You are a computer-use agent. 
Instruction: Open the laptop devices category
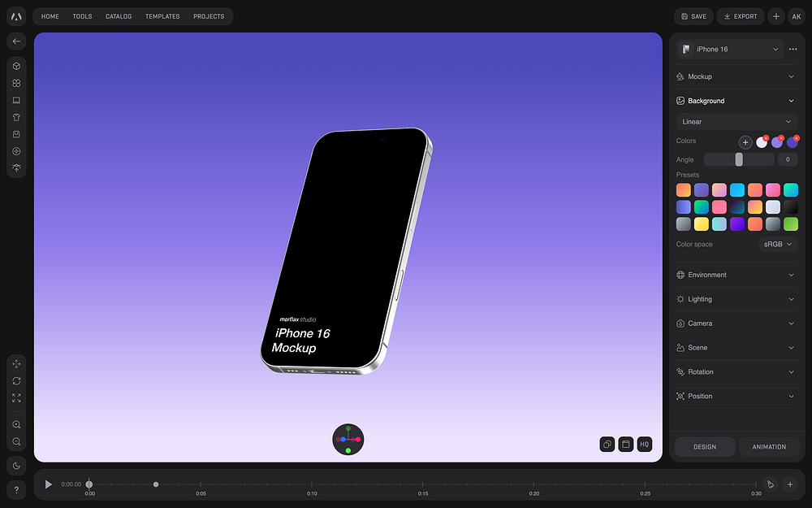point(16,100)
